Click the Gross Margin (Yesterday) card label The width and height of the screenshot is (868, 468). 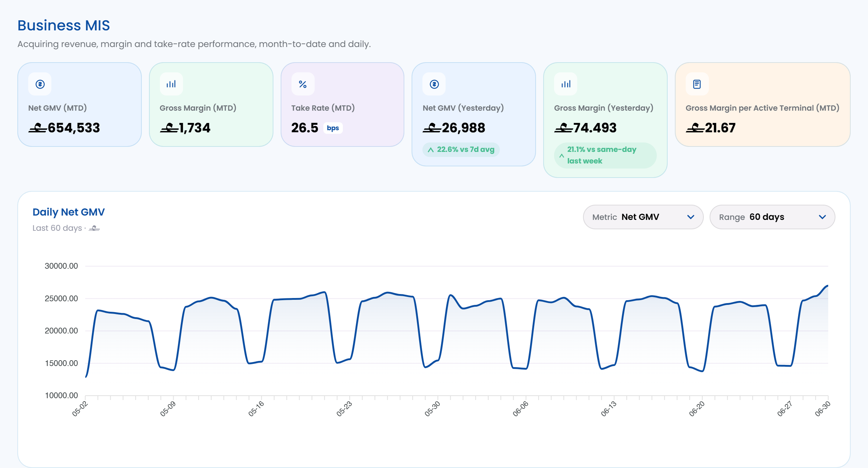coord(604,108)
